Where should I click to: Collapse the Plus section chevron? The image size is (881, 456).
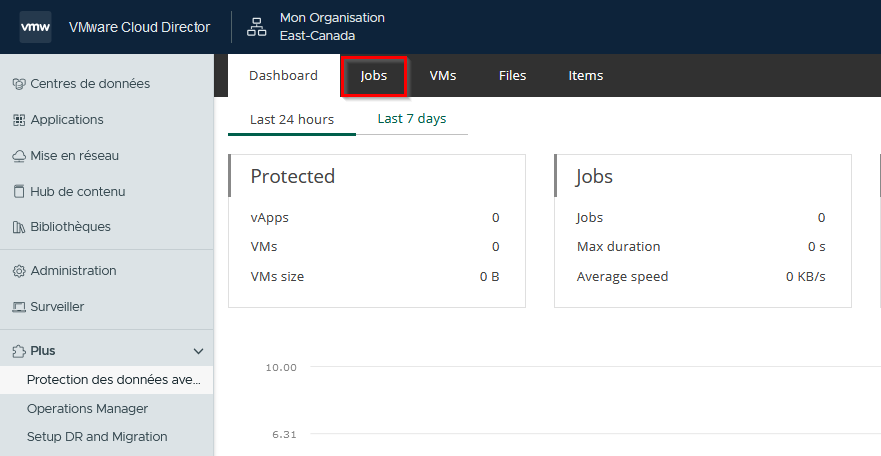[198, 352]
